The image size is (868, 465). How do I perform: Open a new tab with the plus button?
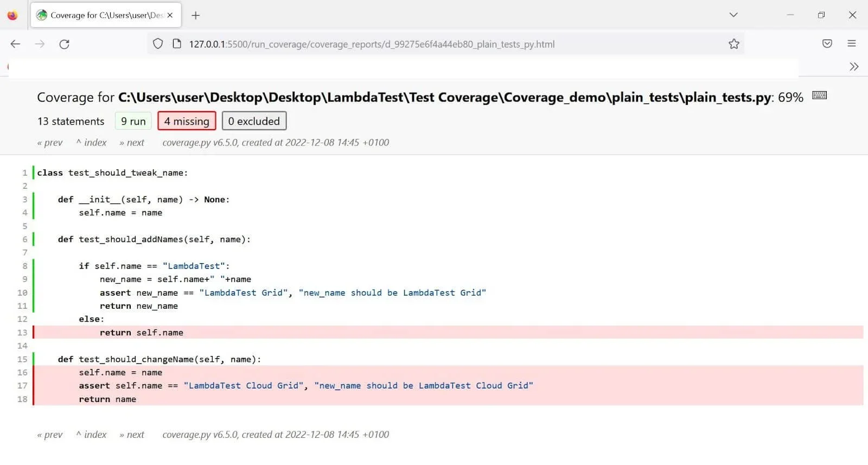pyautogui.click(x=196, y=15)
